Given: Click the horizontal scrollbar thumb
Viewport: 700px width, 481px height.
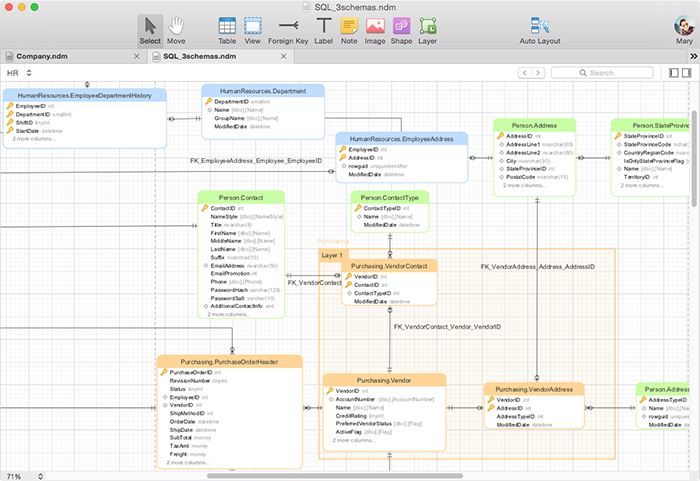Looking at the screenshot, I should pyautogui.click(x=335, y=476).
